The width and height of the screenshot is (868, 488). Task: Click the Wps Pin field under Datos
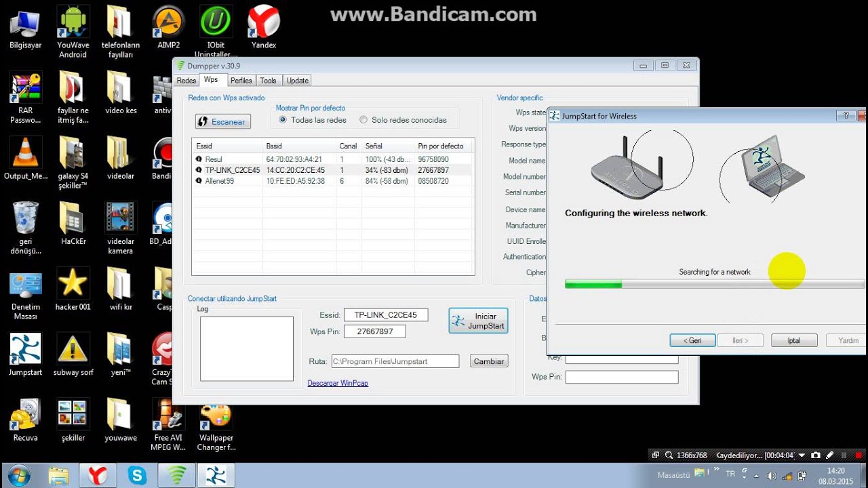pyautogui.click(x=622, y=377)
